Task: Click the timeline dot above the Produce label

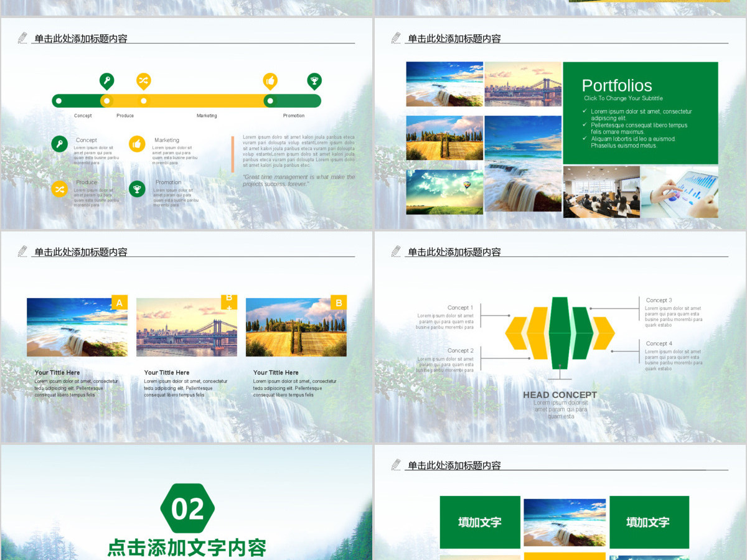Action: click(107, 101)
